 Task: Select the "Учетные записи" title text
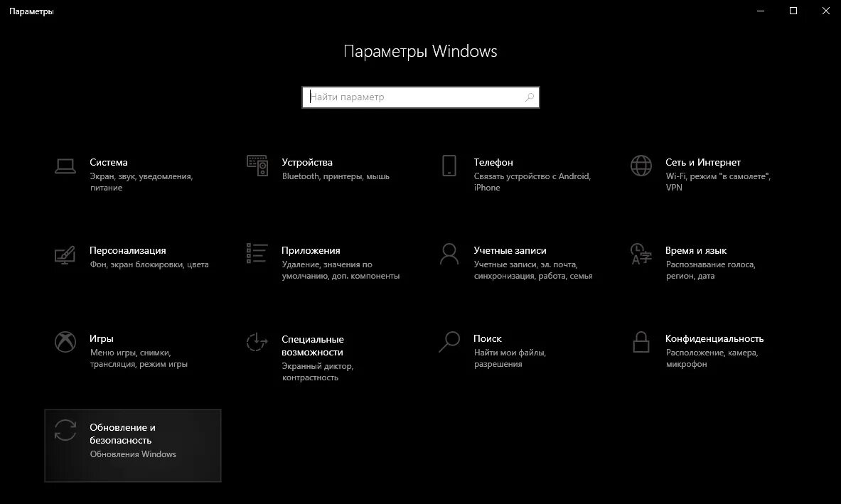[x=510, y=250]
